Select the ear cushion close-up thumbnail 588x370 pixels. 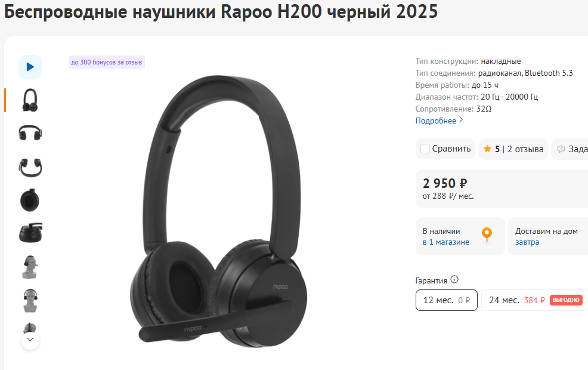pyautogui.click(x=30, y=200)
